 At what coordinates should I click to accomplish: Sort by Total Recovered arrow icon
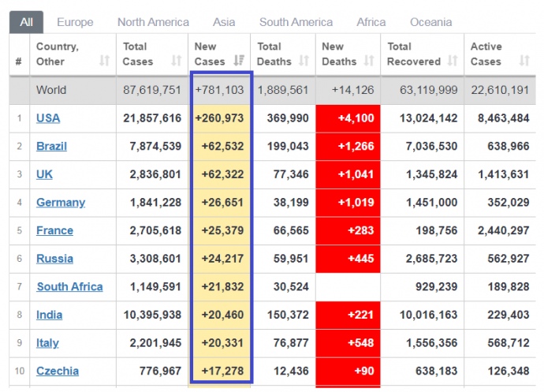452,61
